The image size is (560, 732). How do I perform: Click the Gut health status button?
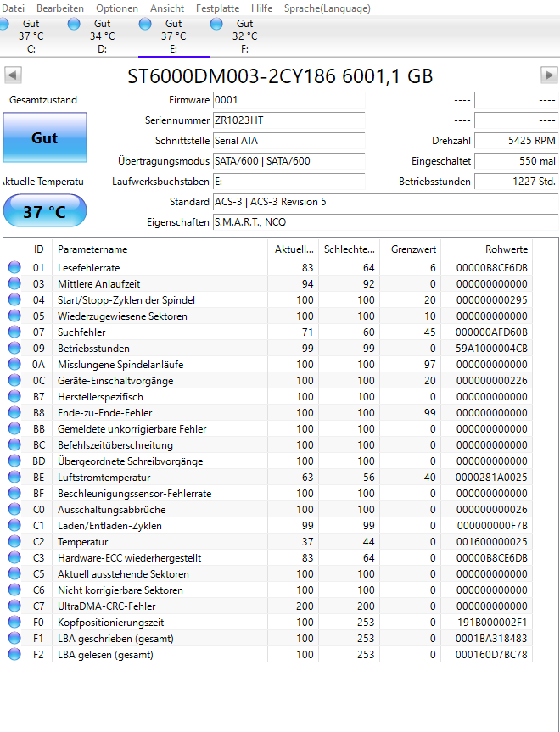click(x=45, y=137)
